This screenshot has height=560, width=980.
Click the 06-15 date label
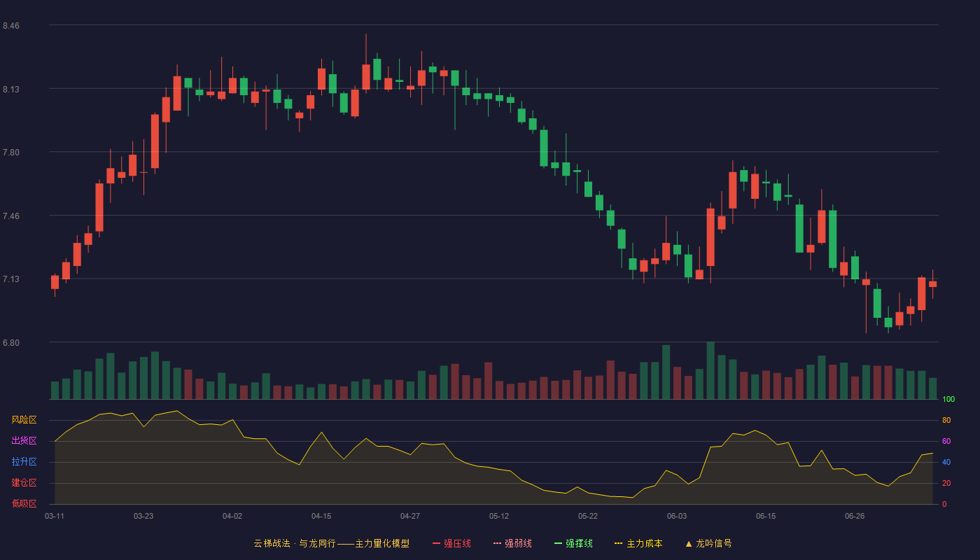tap(766, 516)
